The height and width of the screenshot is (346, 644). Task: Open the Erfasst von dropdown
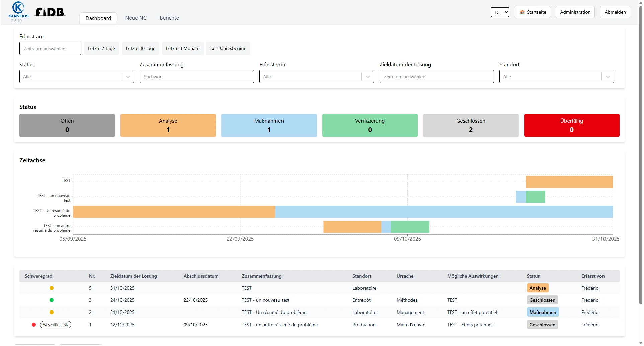pyautogui.click(x=316, y=76)
